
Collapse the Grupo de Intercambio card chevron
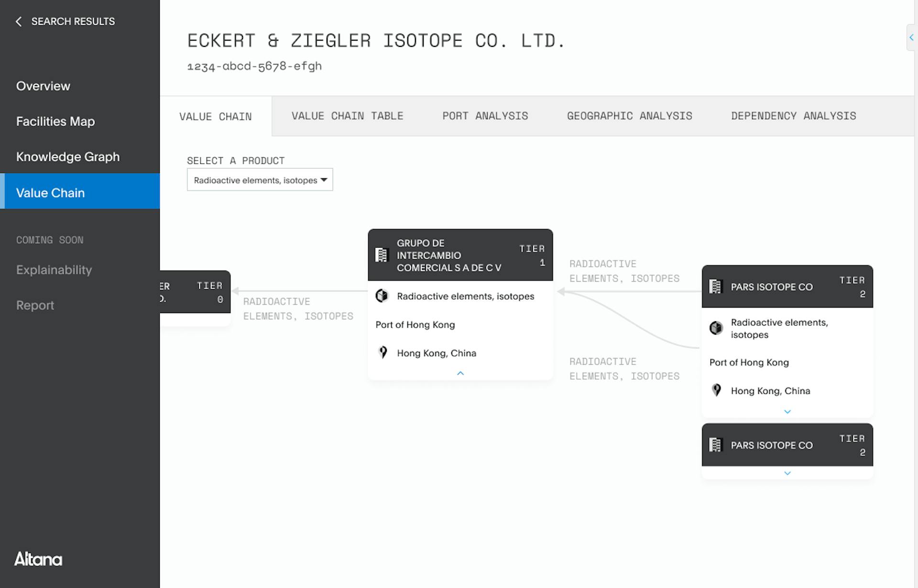(460, 373)
